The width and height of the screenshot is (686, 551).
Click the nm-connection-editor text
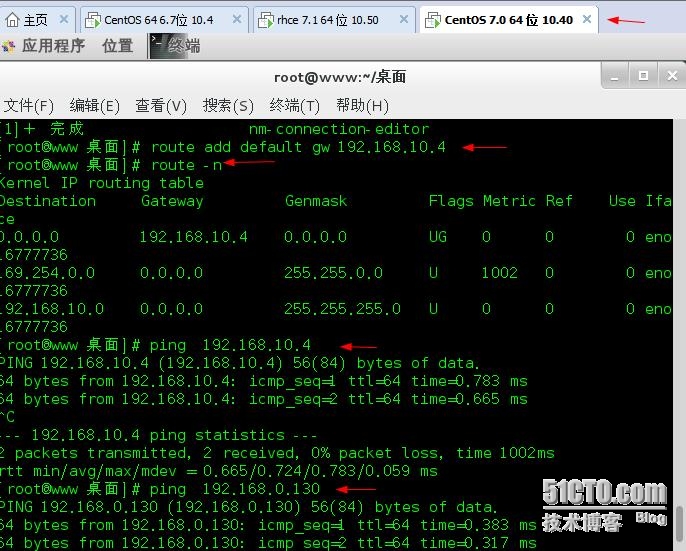(339, 129)
